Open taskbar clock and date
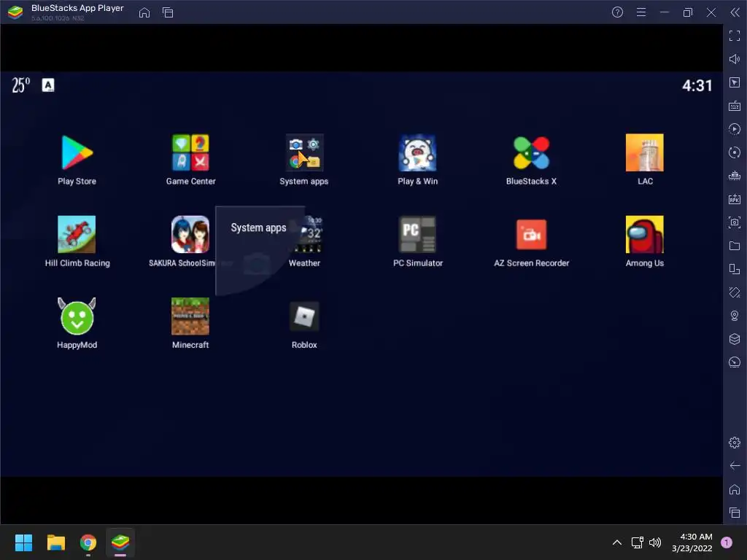Image resolution: width=747 pixels, height=560 pixels. 692,542
